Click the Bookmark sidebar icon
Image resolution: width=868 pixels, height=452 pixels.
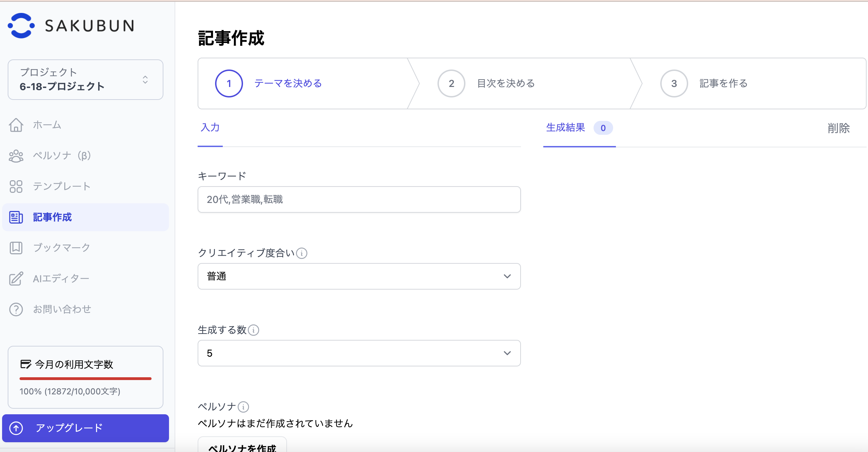pyautogui.click(x=16, y=248)
